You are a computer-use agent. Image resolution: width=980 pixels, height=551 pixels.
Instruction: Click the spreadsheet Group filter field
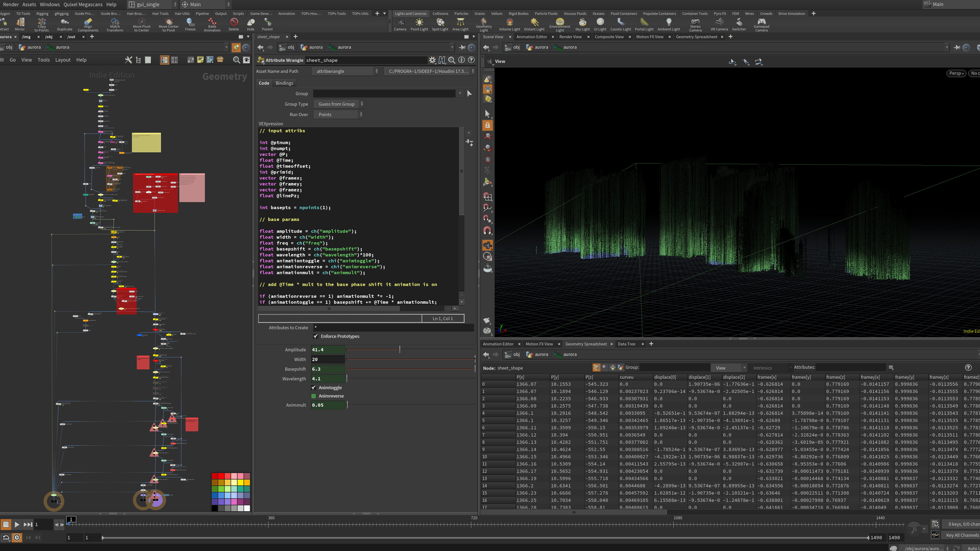pyautogui.click(x=675, y=367)
